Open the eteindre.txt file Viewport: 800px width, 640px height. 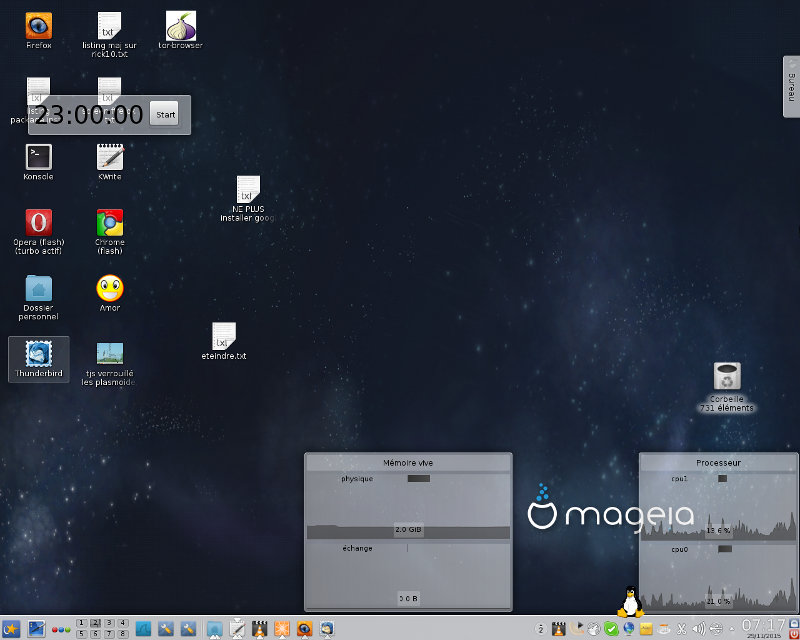coord(223,337)
